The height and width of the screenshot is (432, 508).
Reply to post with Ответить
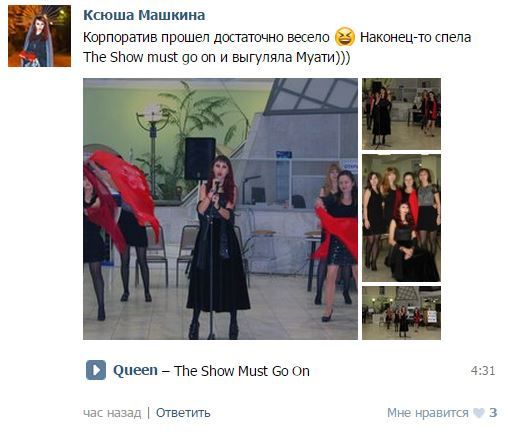pyautogui.click(x=183, y=413)
